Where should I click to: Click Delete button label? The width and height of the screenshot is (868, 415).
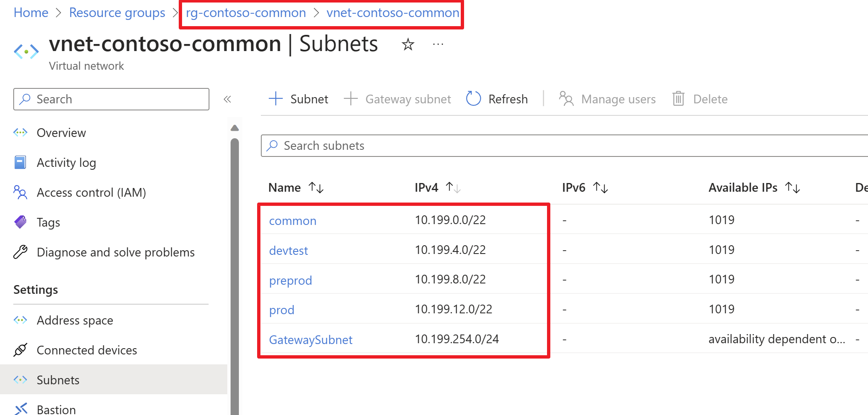(x=710, y=99)
